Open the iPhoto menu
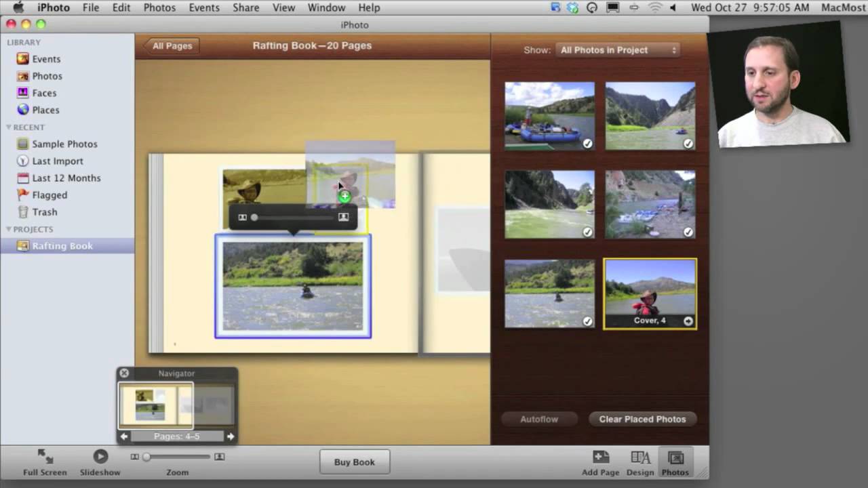The image size is (868, 488). point(53,7)
